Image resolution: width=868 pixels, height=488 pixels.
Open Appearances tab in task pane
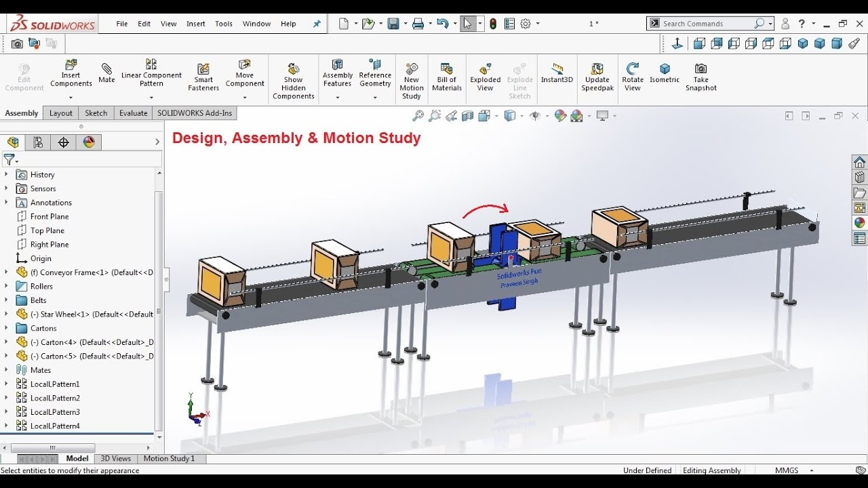(859, 222)
